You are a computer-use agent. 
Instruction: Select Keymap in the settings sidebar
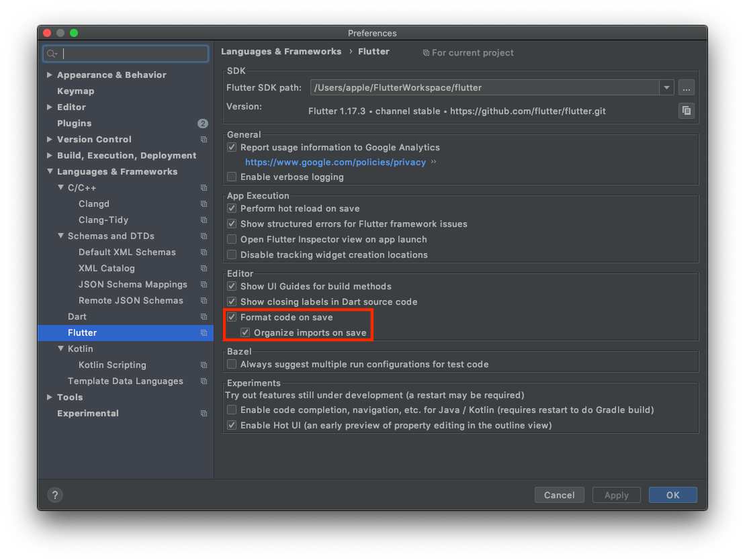click(x=75, y=91)
